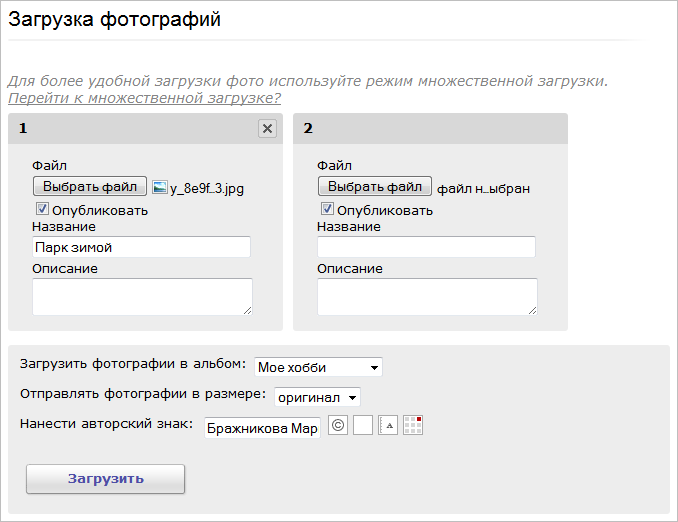Expand the photo size dropdown set to оригинал
This screenshot has height=522, width=678.
317,397
